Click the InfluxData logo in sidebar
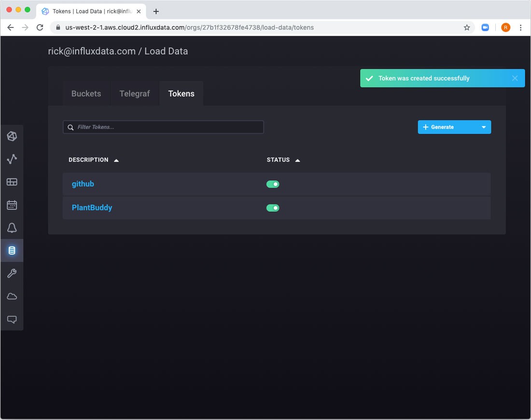 click(12, 136)
